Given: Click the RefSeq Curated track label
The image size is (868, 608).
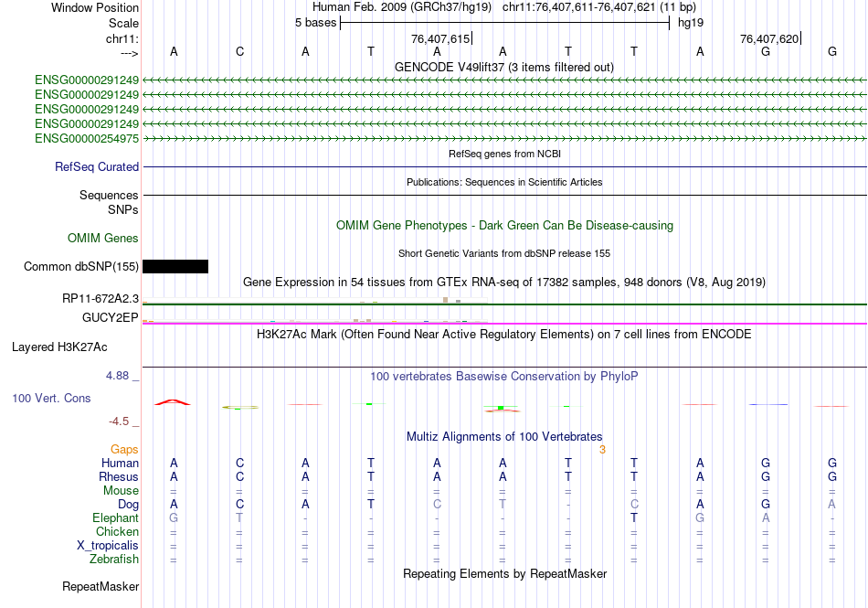Looking at the screenshot, I should pos(97,166).
